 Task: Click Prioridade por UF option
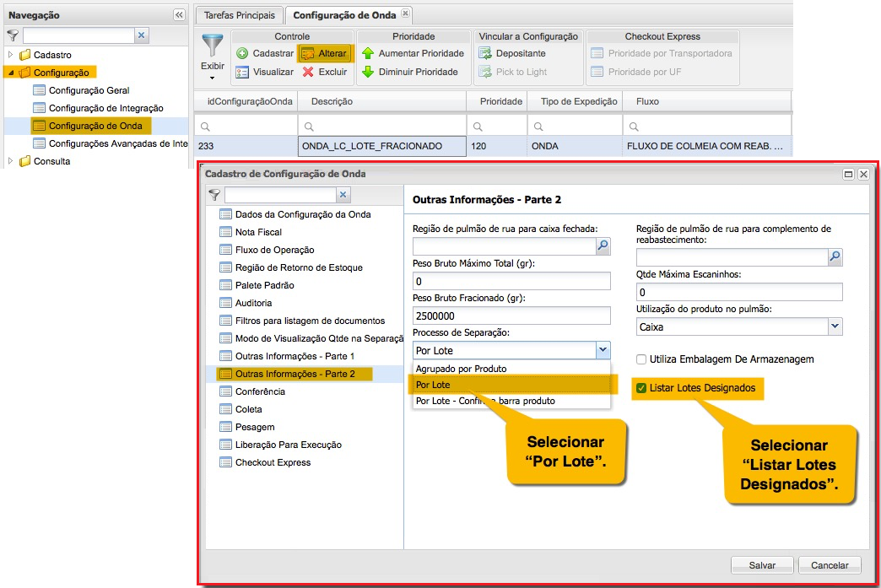(x=636, y=72)
